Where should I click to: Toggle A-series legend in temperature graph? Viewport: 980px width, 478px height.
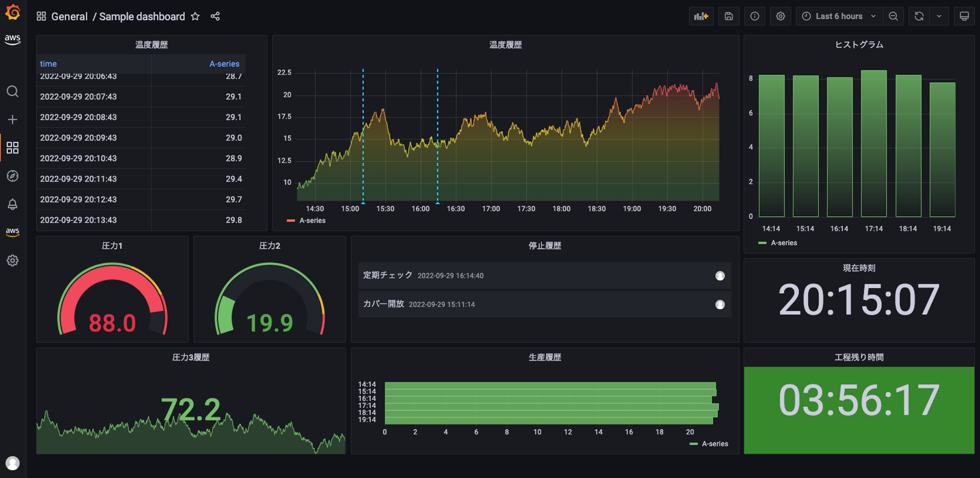pos(312,221)
